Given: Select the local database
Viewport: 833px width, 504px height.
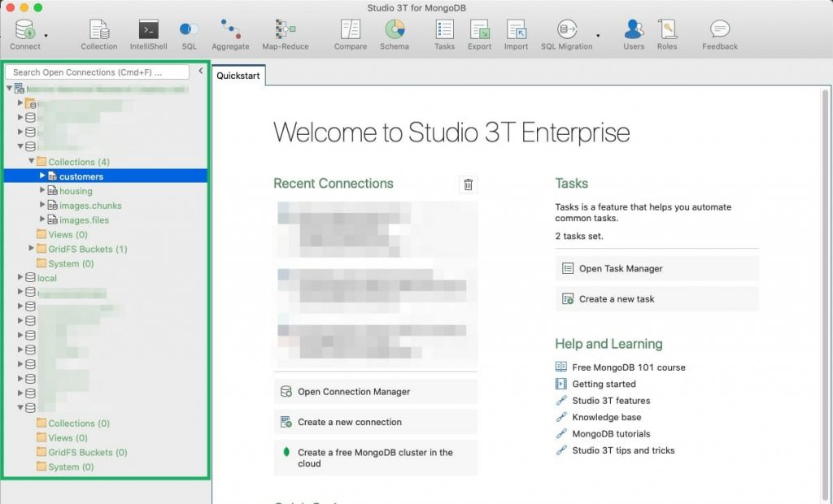Looking at the screenshot, I should tap(46, 278).
